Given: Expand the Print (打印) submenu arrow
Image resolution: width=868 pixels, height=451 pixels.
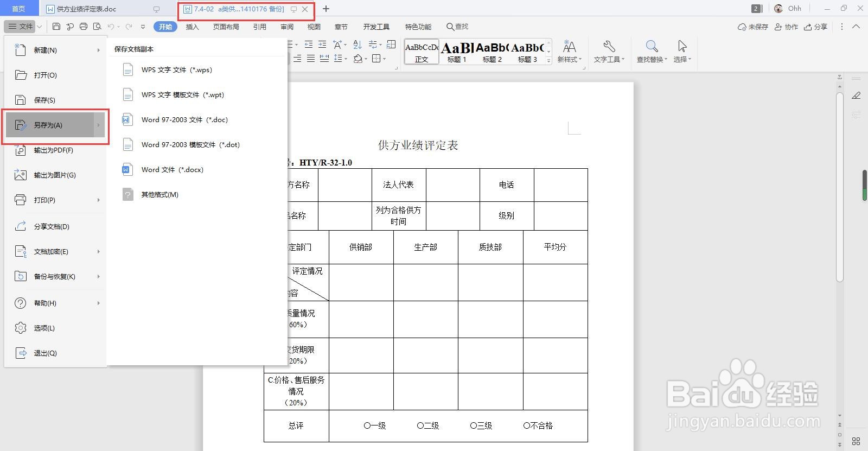Looking at the screenshot, I should point(99,200).
